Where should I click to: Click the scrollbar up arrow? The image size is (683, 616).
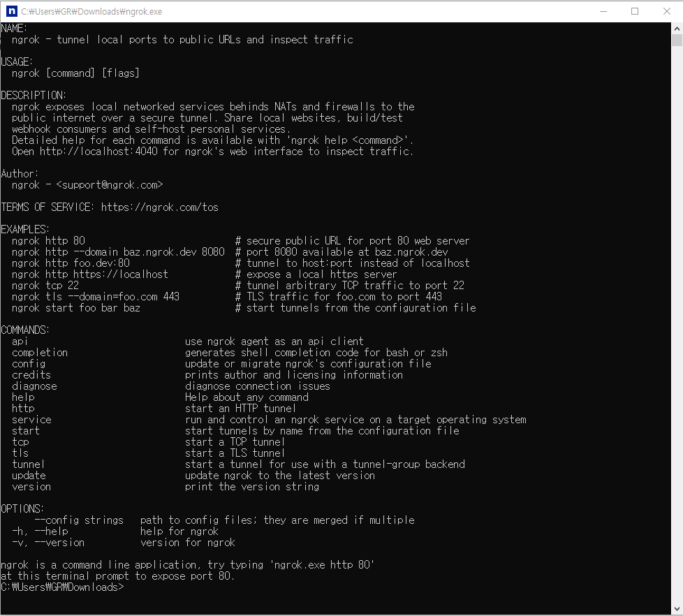tap(677, 29)
